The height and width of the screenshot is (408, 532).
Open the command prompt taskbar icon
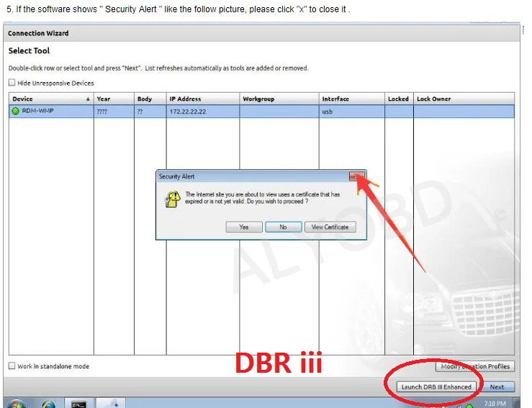(78, 404)
